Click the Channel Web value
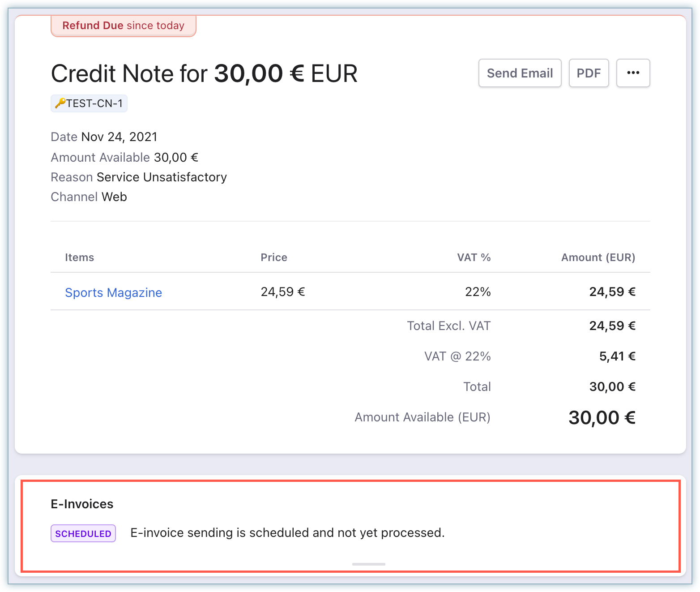700x592 pixels. (114, 197)
